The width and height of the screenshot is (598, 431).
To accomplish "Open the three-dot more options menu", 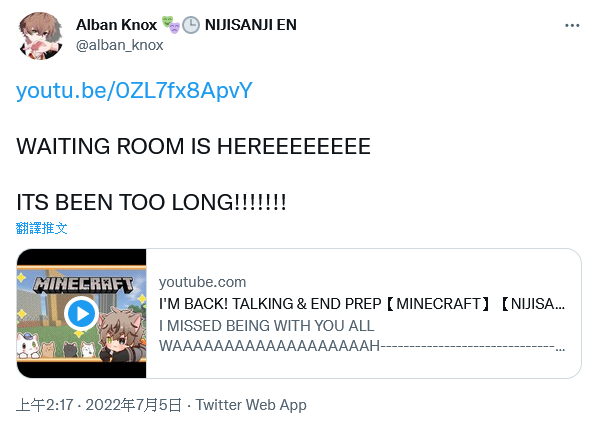I will (572, 26).
